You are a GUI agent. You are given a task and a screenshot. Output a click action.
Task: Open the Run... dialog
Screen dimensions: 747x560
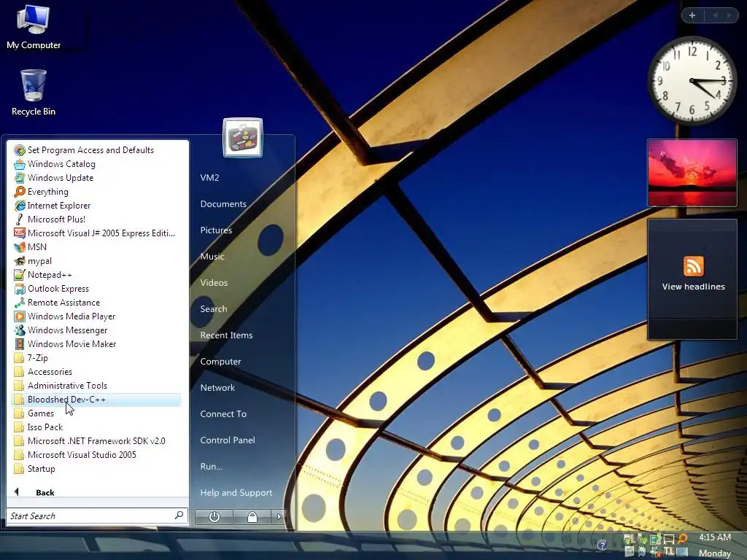tap(211, 466)
